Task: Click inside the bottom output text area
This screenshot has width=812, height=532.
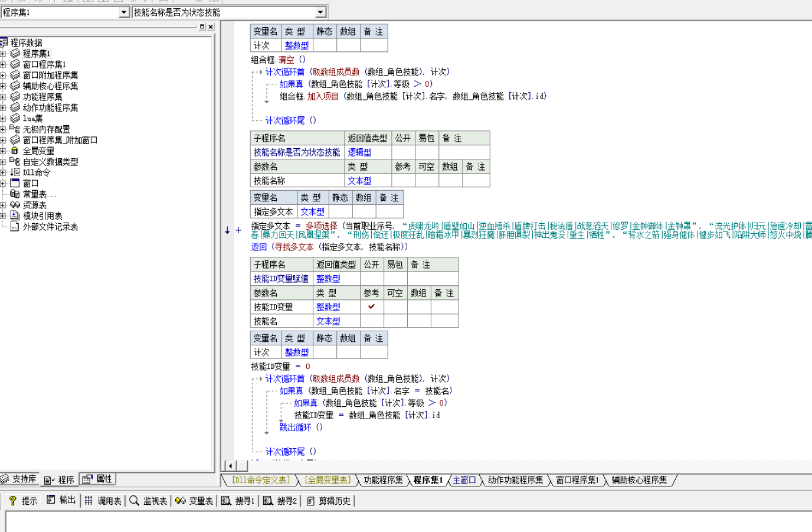Action: (408, 521)
